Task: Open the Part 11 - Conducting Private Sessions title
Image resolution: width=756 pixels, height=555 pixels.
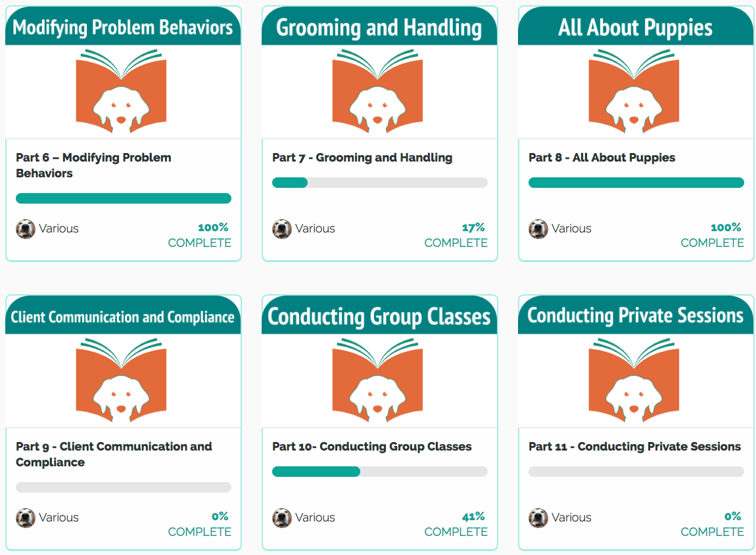Action: click(634, 447)
